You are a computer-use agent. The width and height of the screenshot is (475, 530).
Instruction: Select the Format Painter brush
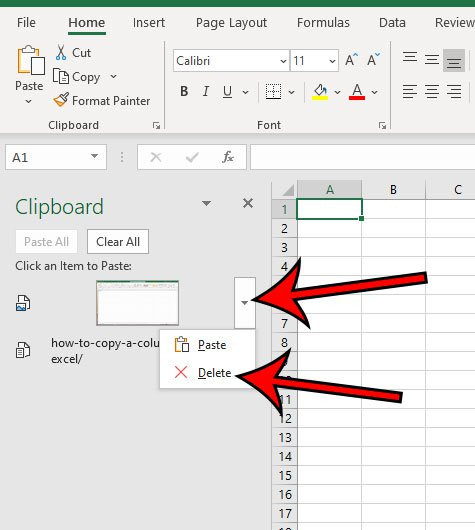coord(61,100)
